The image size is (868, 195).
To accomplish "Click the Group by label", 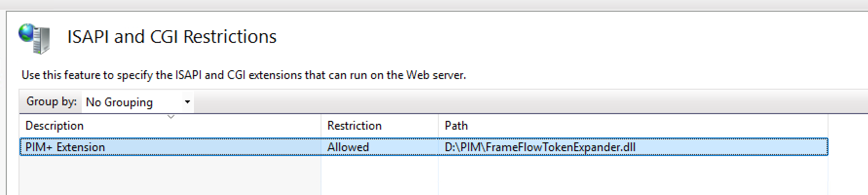I will tap(51, 101).
